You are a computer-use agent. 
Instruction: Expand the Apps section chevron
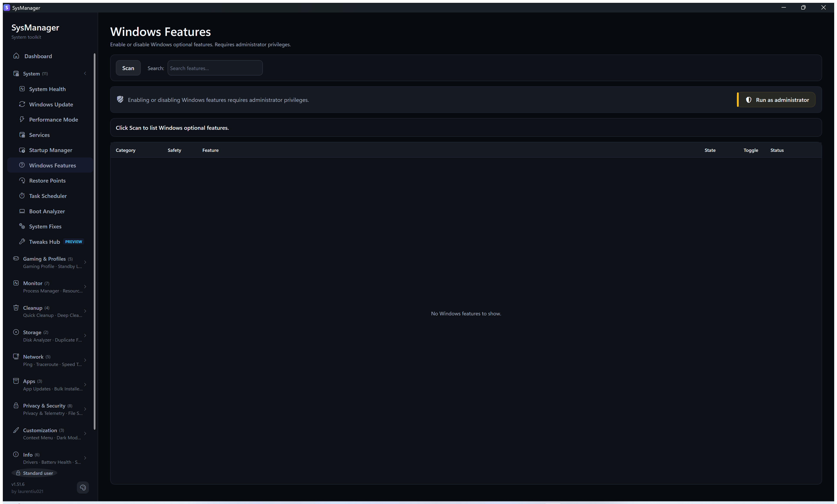tap(85, 385)
